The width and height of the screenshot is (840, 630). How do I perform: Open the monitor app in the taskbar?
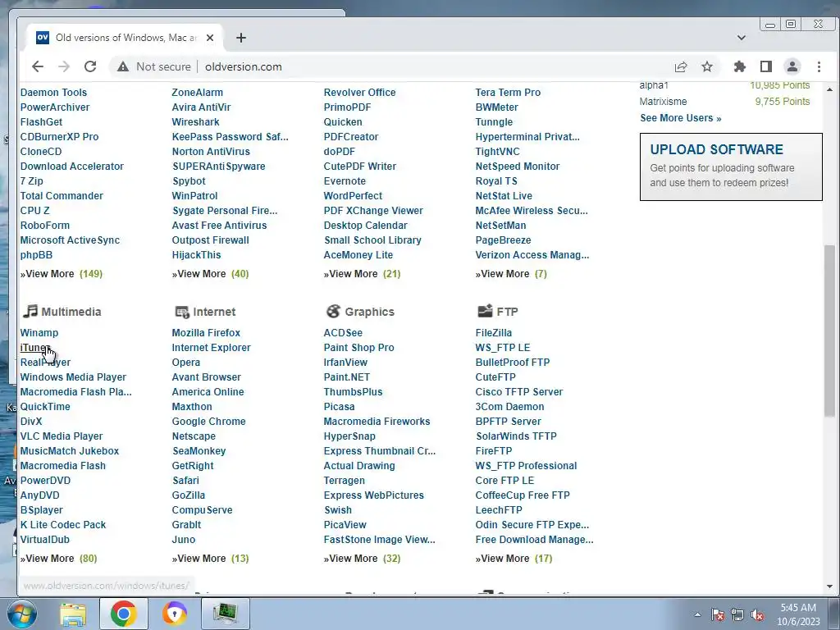pyautogui.click(x=225, y=614)
